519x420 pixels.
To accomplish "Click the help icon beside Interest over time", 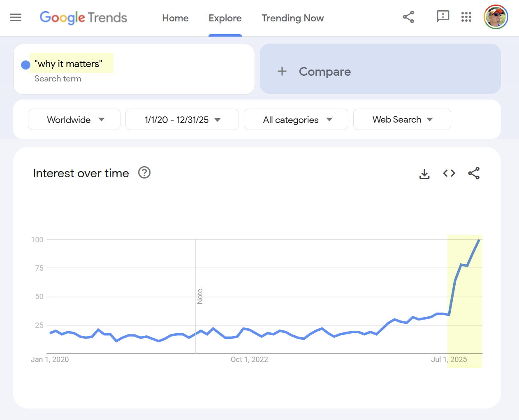I will point(144,173).
